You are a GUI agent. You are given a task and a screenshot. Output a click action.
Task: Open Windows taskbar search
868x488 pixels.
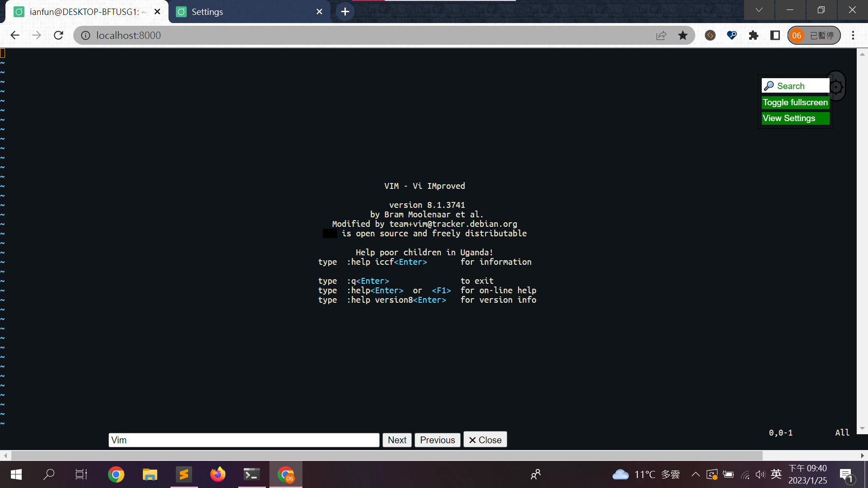(x=49, y=474)
